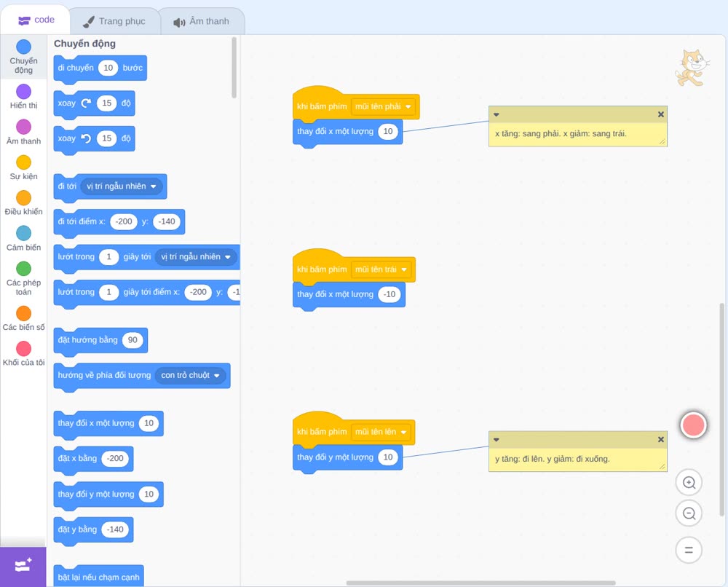728x587 pixels.
Task: Click the block palette vertical scrollbar
Action: pyautogui.click(x=234, y=68)
